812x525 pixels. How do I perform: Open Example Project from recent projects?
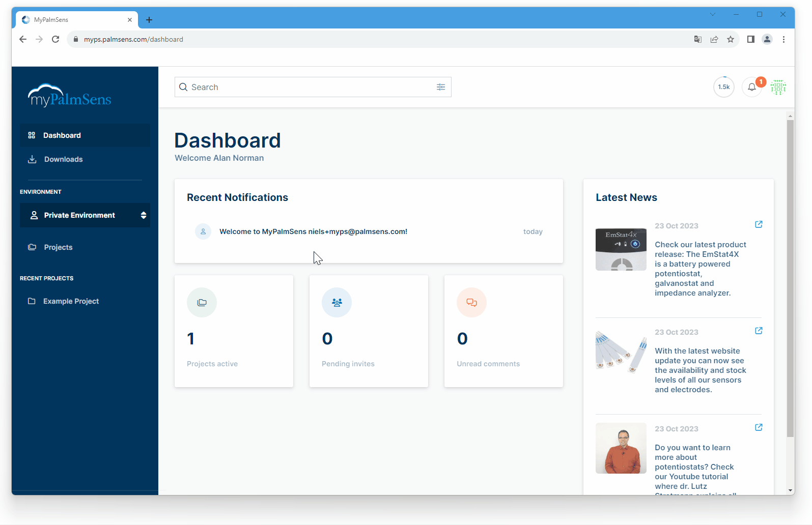(x=85, y=301)
